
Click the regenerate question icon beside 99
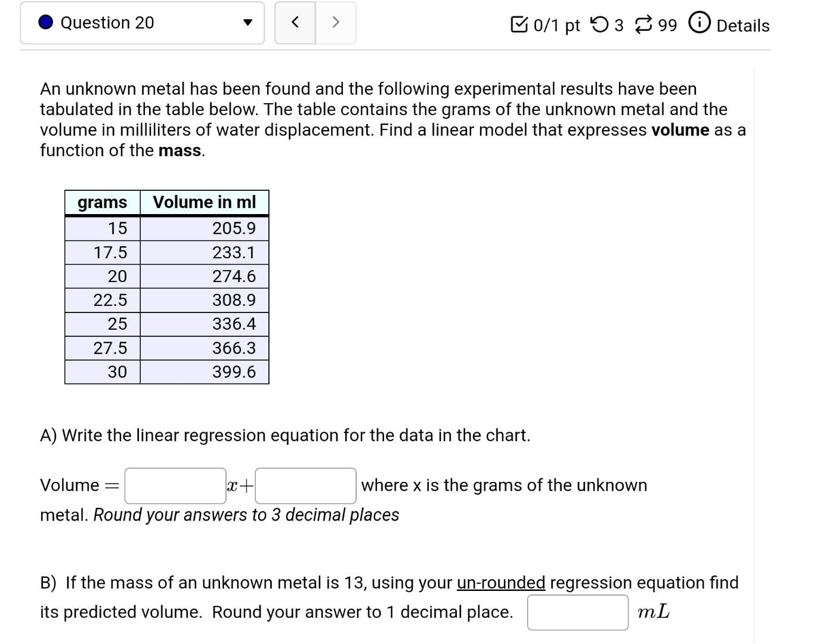(x=644, y=24)
